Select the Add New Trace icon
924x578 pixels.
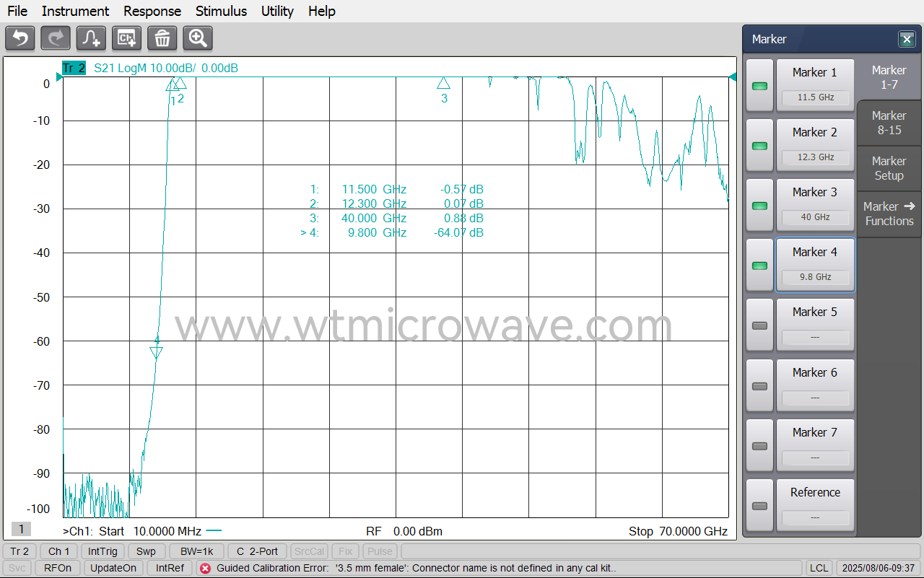click(91, 38)
